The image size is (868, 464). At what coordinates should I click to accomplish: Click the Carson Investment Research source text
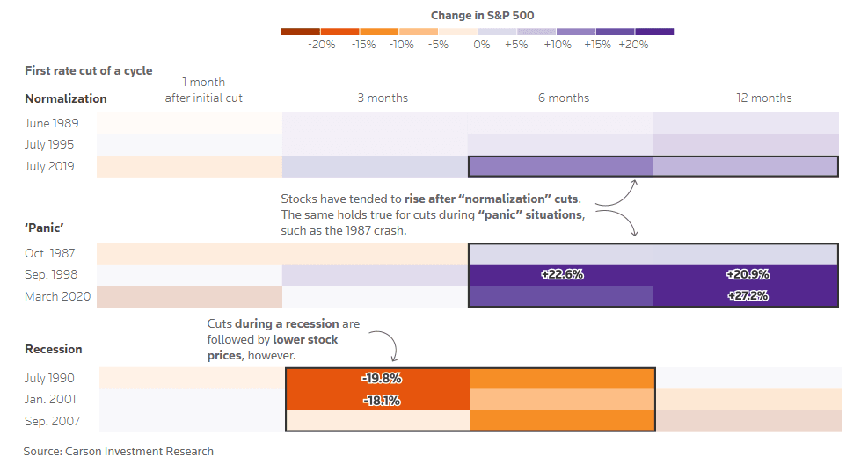118,451
